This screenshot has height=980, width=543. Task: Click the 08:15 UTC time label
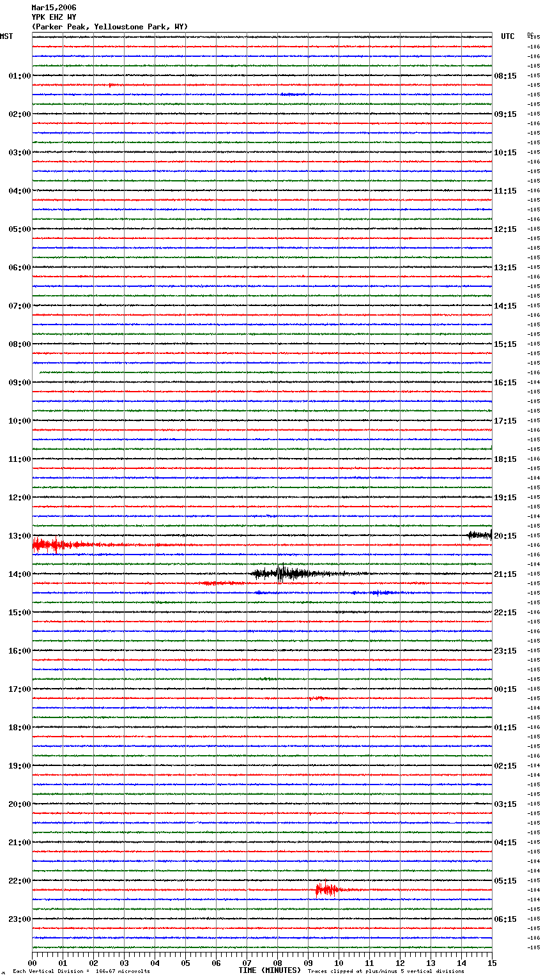click(x=505, y=76)
